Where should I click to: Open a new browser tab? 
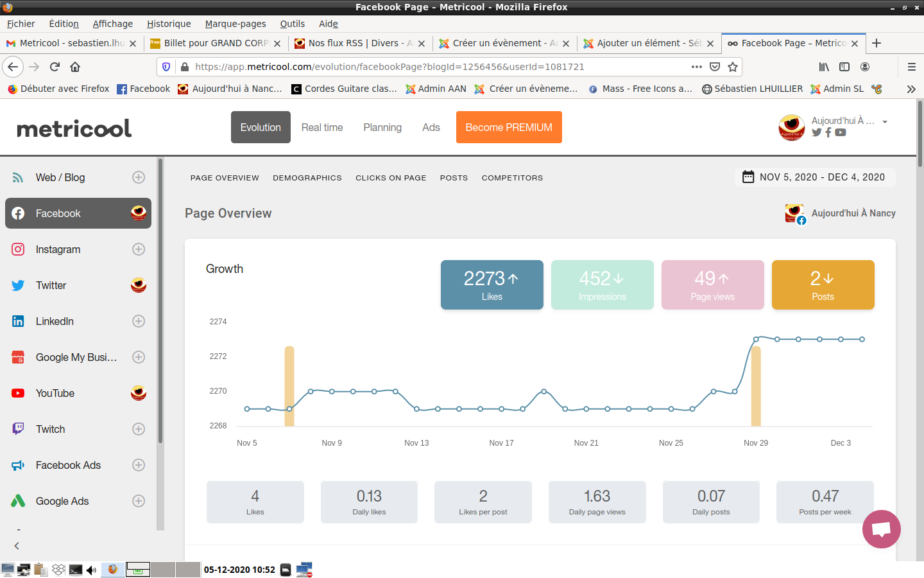(877, 43)
